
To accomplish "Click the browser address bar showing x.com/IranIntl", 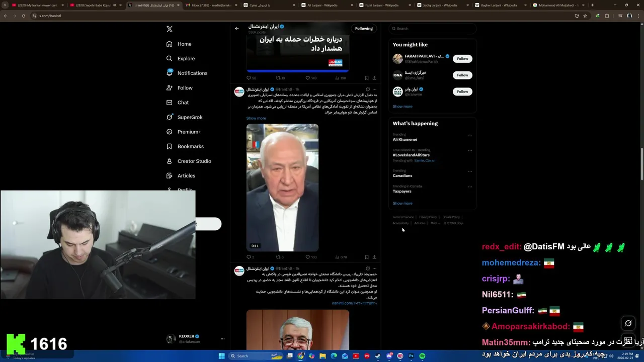I will coord(302,16).
